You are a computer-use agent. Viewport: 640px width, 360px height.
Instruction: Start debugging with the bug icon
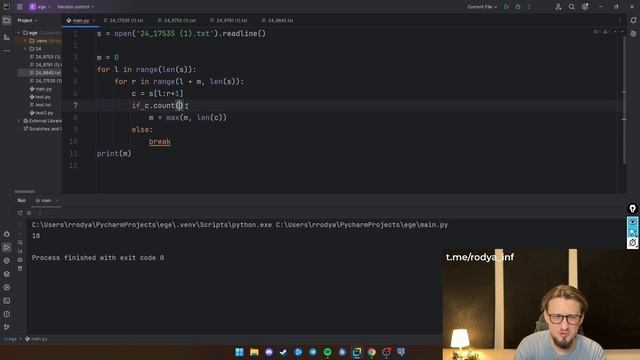pos(518,7)
